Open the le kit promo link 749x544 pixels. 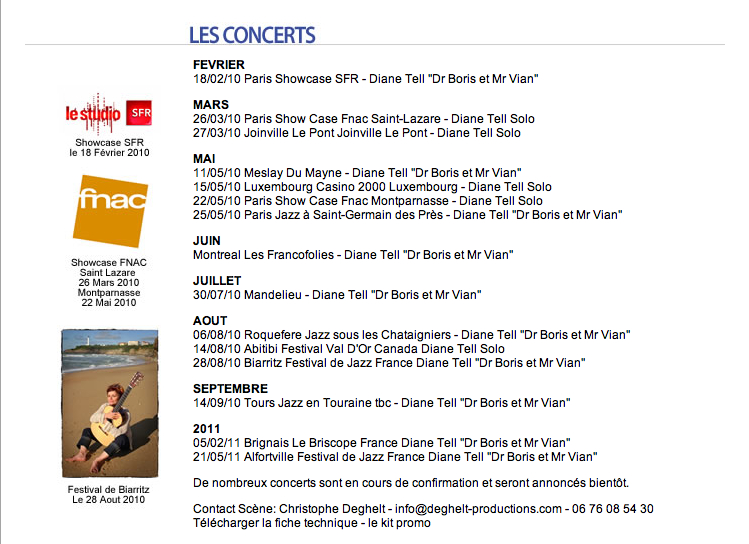(x=399, y=523)
